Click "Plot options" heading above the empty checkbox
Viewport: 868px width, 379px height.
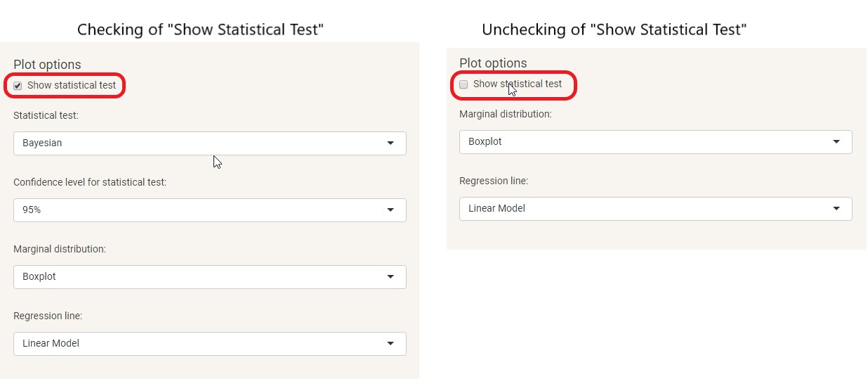493,63
